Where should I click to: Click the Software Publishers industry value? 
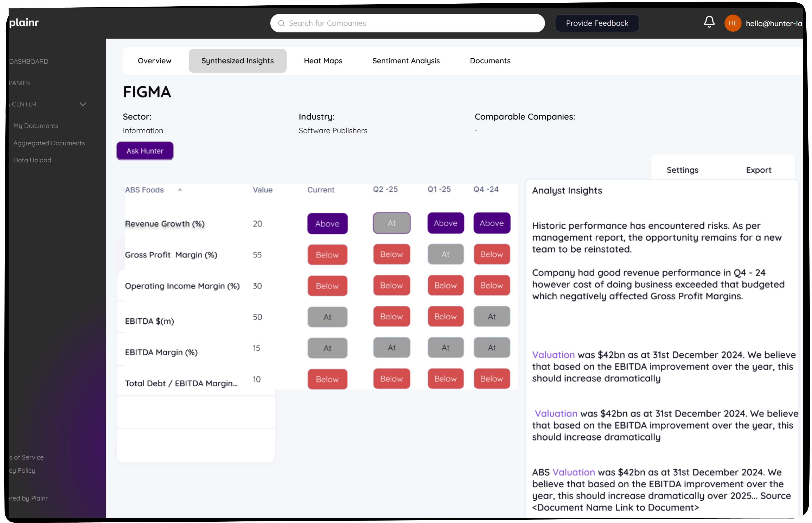(333, 130)
